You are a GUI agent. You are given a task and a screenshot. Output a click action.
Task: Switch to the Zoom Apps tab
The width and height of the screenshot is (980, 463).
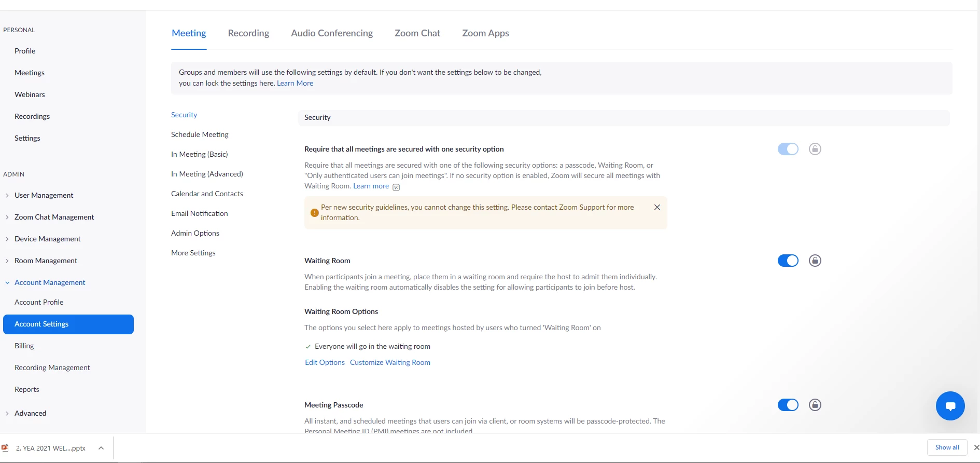485,33
